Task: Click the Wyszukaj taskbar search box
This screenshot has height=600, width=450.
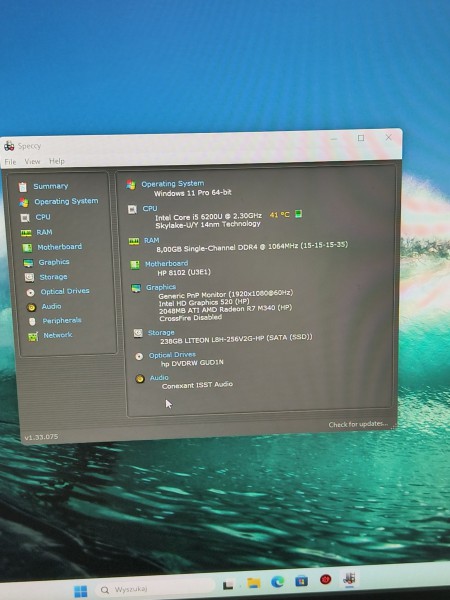Action: pos(156,589)
